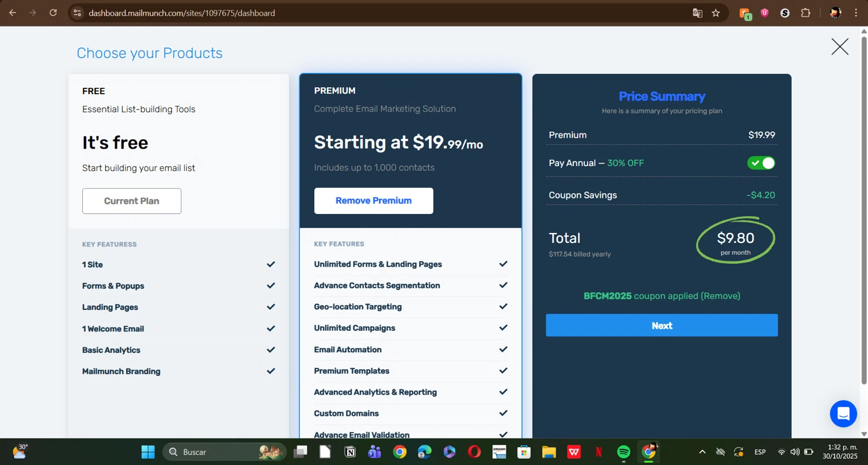This screenshot has height=465, width=868.
Task: Open the pink shield U extension
Action: (x=764, y=13)
